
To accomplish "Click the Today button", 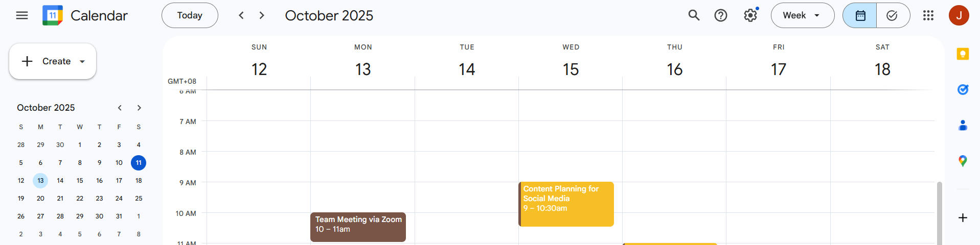I will (190, 15).
